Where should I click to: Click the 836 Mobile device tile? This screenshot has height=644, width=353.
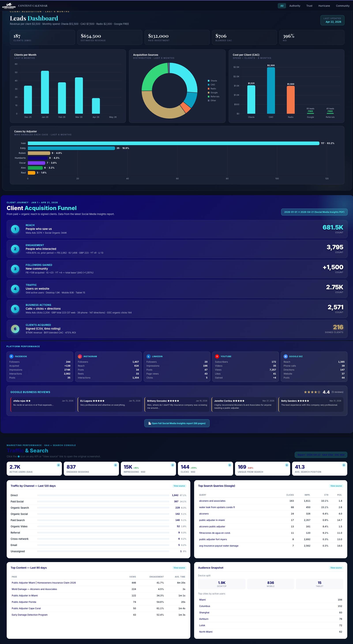coord(271,584)
